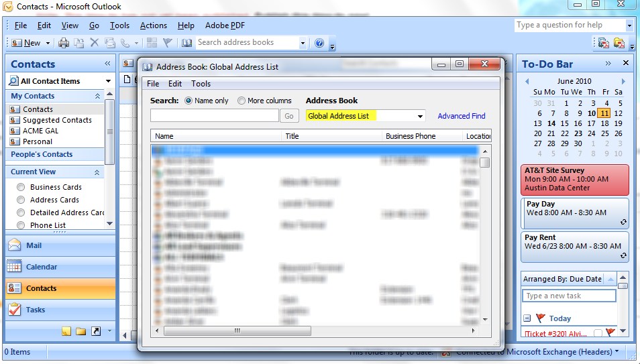The width and height of the screenshot is (640, 364).
Task: Click the Call contact phone toolbar icon
Action: pos(125,43)
